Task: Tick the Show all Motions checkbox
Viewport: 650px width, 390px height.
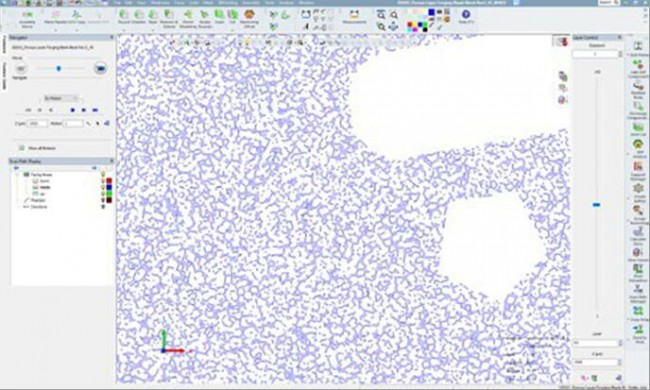Action: click(22, 148)
